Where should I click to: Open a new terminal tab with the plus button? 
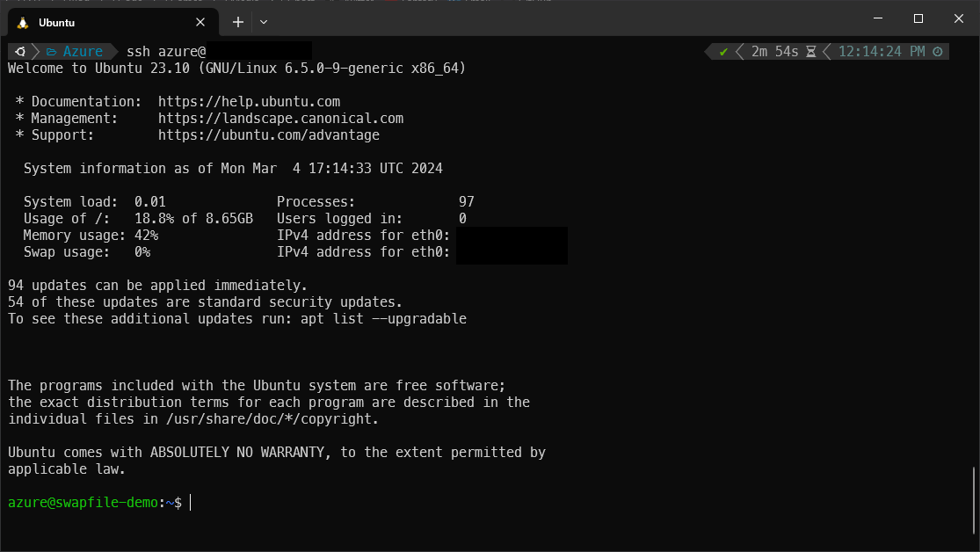[x=238, y=23]
